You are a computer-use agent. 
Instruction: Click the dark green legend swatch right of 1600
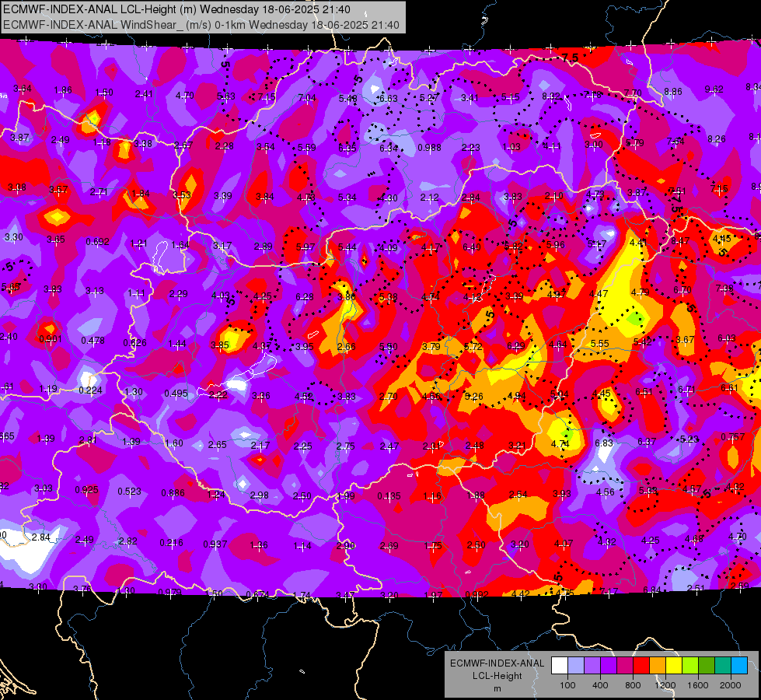[x=706, y=665]
